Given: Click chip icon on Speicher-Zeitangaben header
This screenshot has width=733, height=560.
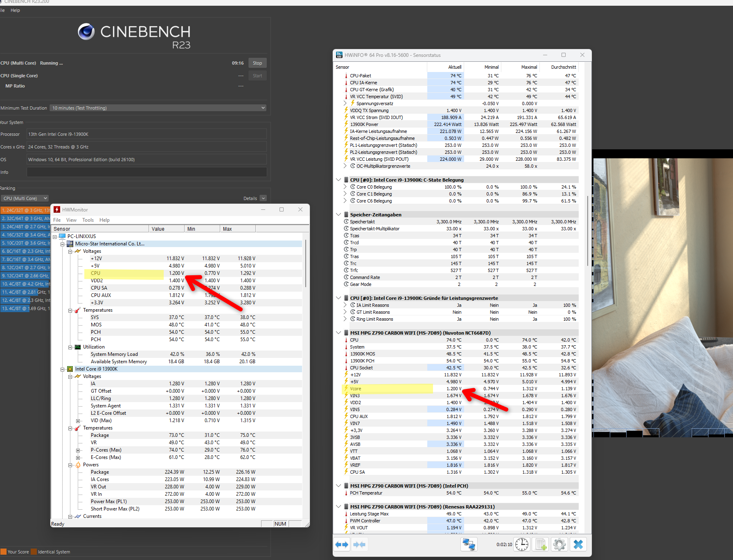Looking at the screenshot, I should pyautogui.click(x=346, y=215).
